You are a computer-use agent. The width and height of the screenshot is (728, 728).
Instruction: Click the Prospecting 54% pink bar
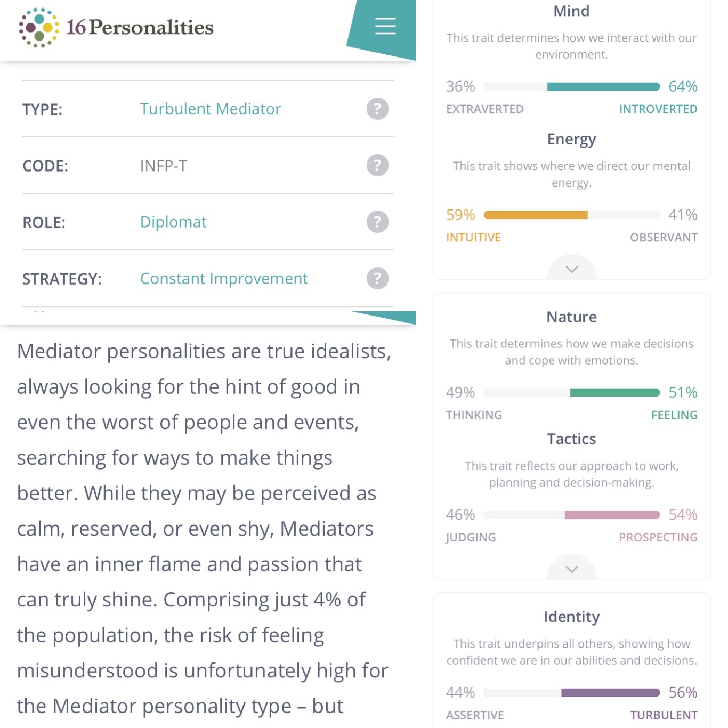[612, 515]
